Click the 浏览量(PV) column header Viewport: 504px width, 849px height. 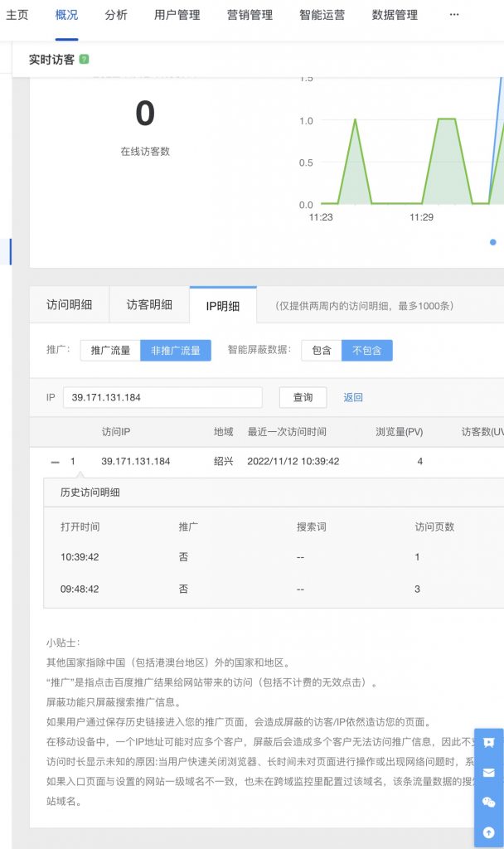[x=400, y=431]
